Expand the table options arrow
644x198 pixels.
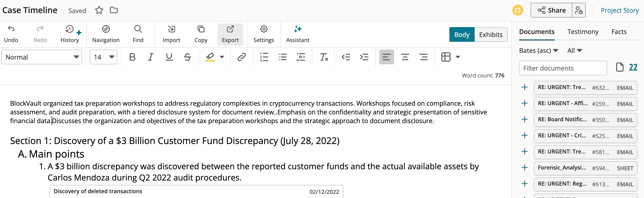(x=458, y=57)
